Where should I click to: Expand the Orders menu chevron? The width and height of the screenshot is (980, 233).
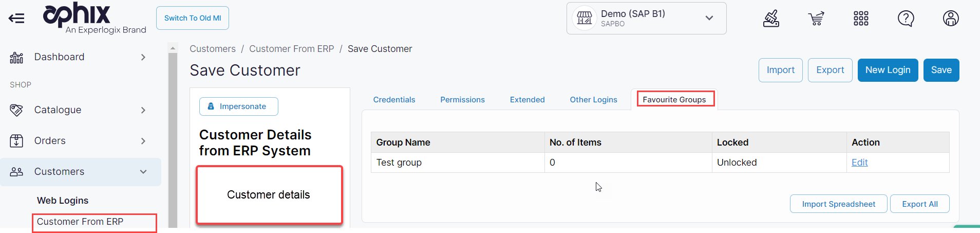point(143,141)
